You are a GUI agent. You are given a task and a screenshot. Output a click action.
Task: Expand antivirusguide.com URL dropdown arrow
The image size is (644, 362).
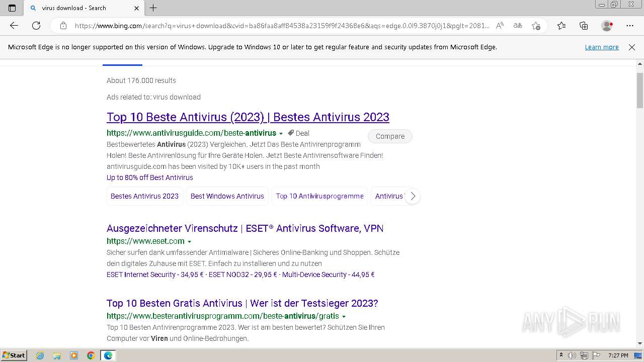(281, 134)
